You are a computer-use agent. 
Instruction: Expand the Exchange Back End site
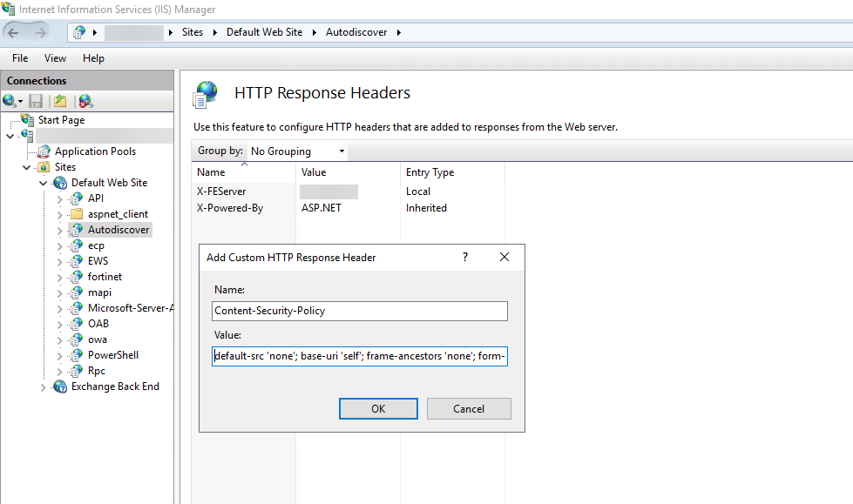pyautogui.click(x=44, y=387)
